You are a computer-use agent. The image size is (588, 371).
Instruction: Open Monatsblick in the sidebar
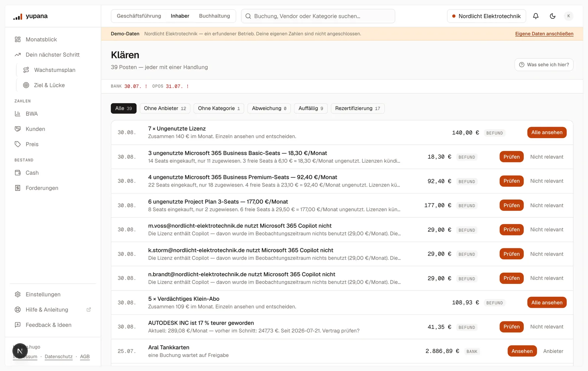[53, 39]
